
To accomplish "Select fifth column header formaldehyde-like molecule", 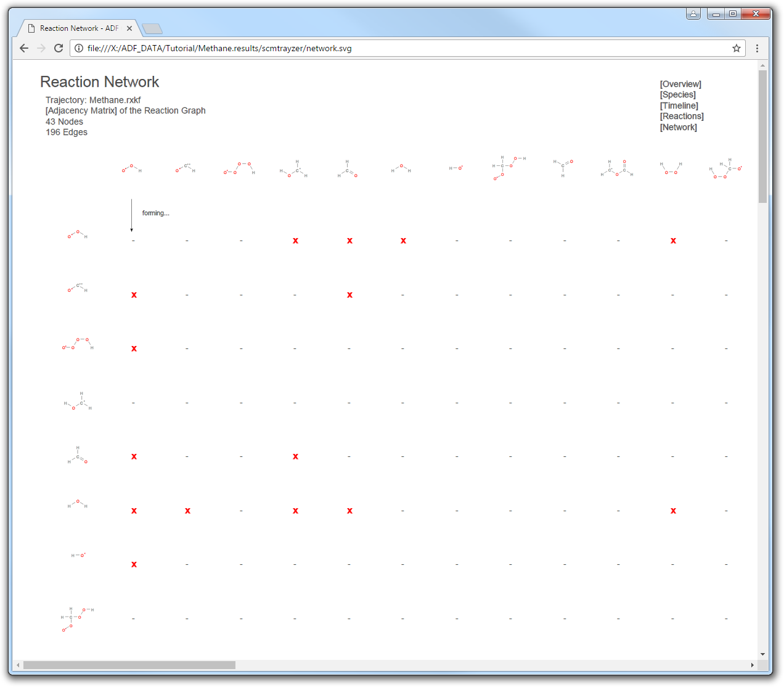I will tap(347, 168).
